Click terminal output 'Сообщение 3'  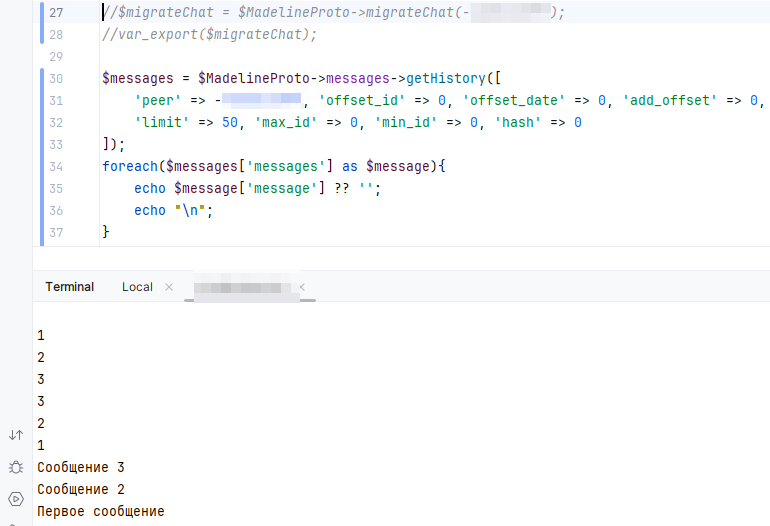[81, 468]
